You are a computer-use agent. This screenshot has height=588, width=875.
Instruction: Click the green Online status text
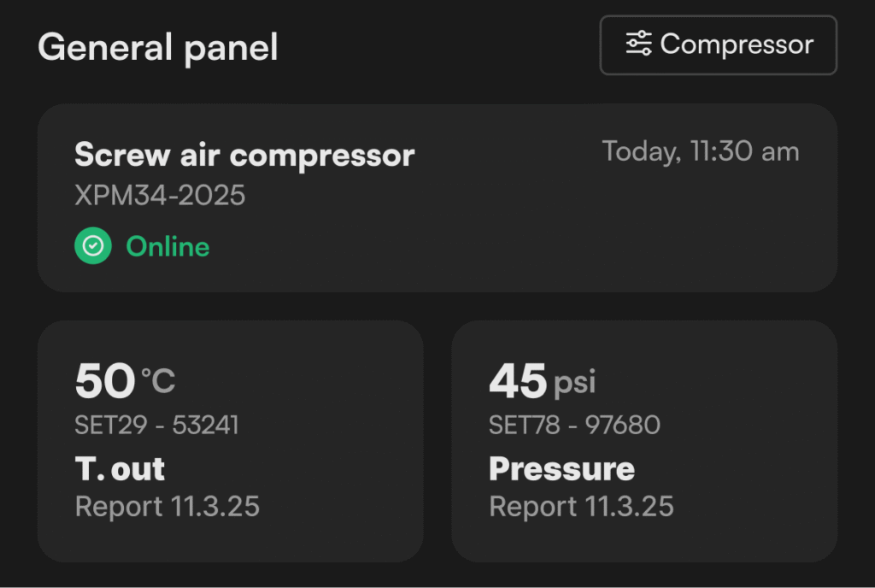tap(167, 247)
